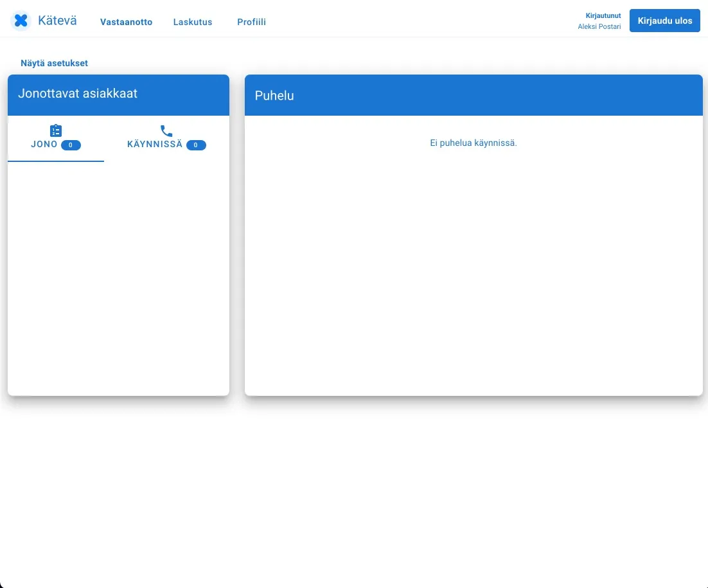Click the text Ei puhelua käynnissä

(473, 143)
